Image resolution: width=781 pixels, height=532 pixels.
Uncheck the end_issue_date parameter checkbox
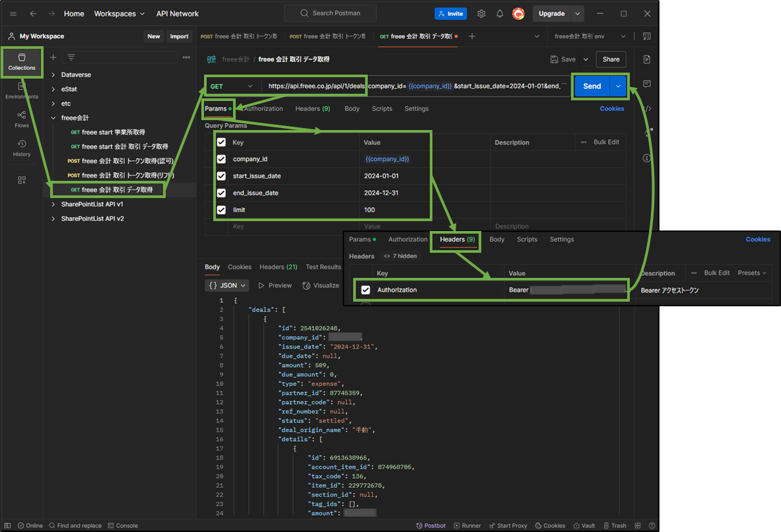(222, 193)
